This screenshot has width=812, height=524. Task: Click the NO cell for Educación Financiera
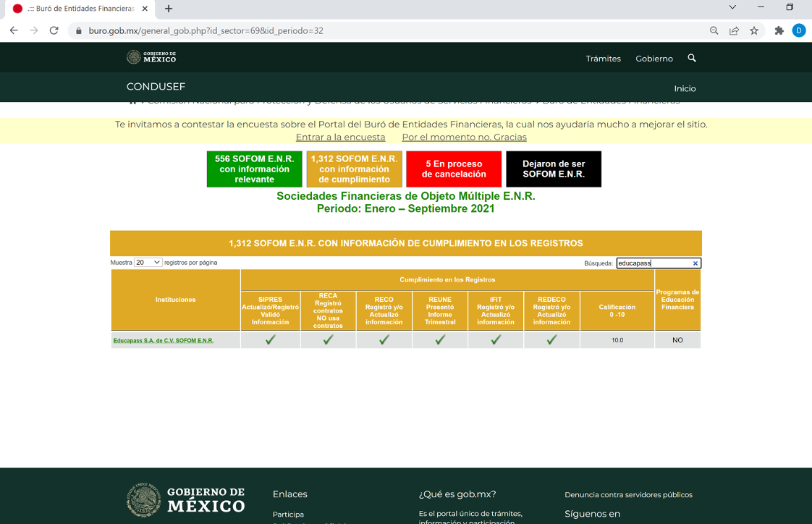[x=677, y=340]
